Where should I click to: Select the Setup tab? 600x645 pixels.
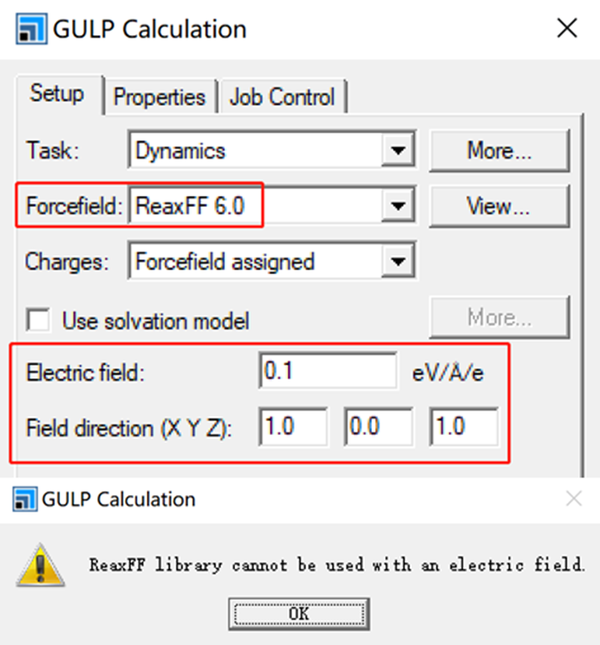57,95
